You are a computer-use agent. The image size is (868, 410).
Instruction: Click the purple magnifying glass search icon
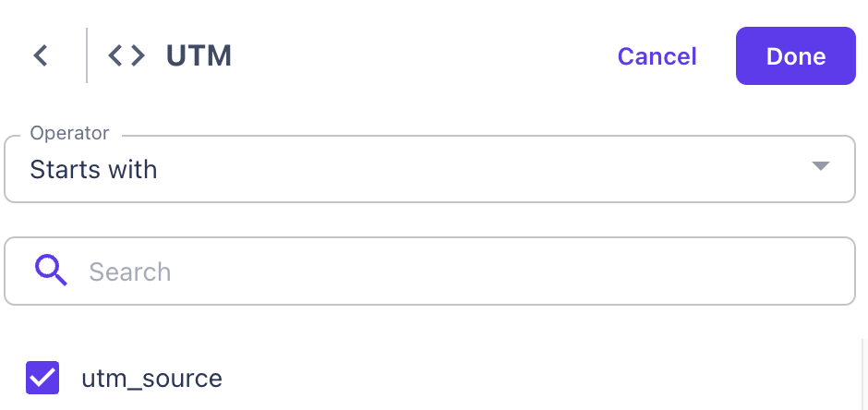coord(51,271)
